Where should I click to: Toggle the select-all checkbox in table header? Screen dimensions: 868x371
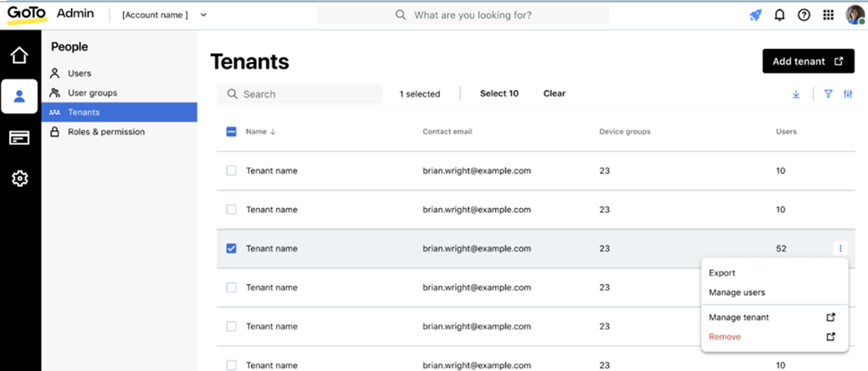[232, 132]
